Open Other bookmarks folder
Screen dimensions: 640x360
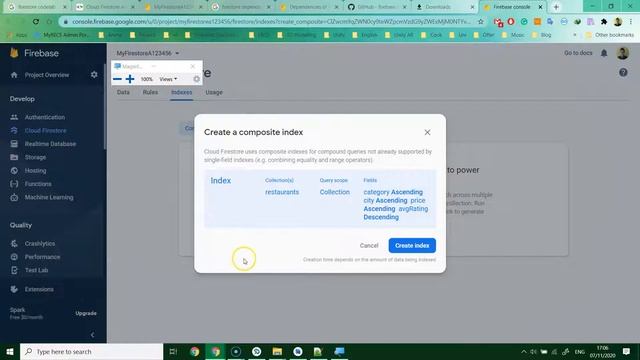click(x=610, y=35)
